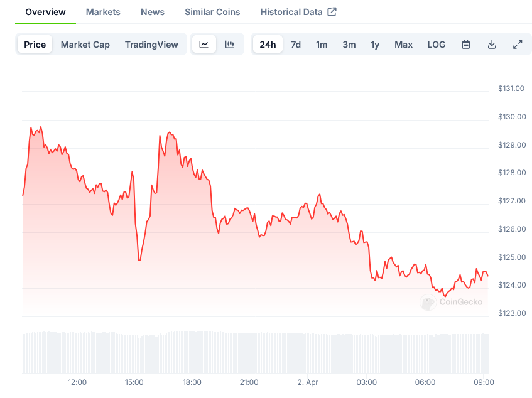Screen dimensions: 532x398
Task: Go to the Historical Data tab
Action: (292, 11)
